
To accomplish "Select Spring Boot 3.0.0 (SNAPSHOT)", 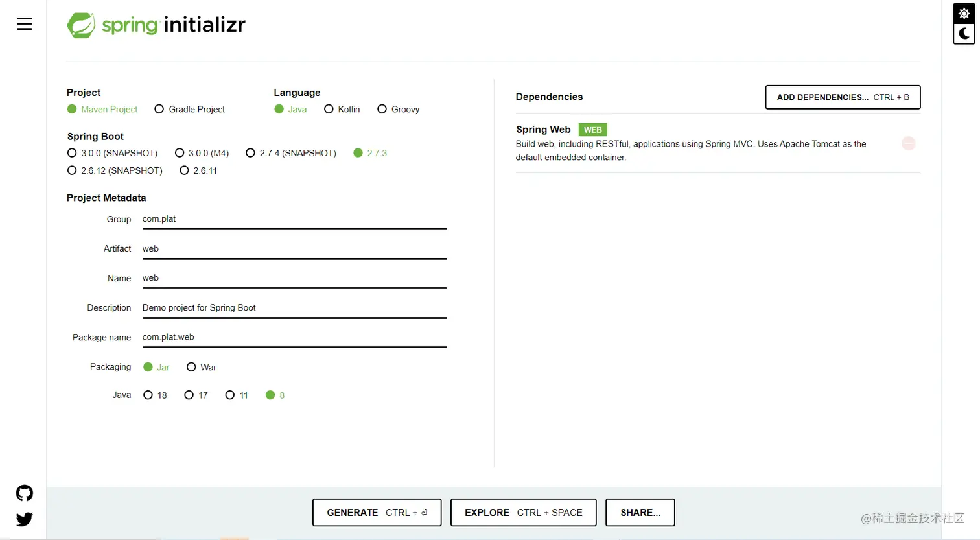I will [113, 153].
